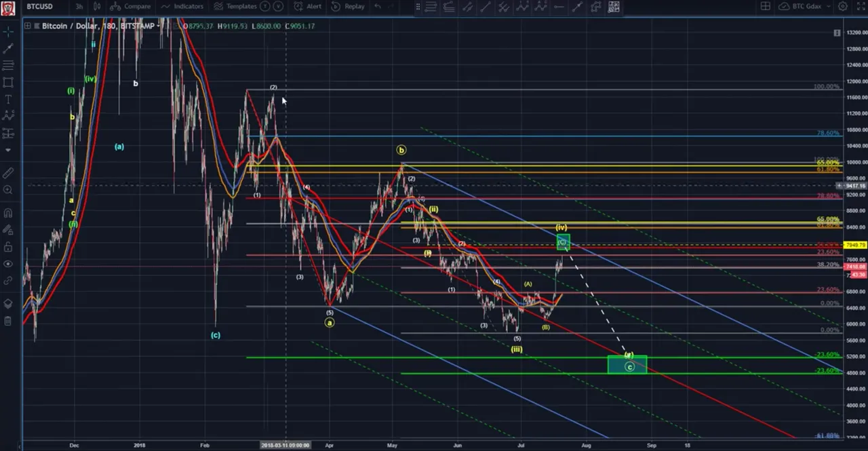
Task: Select the text annotation tool
Action: coord(8,99)
